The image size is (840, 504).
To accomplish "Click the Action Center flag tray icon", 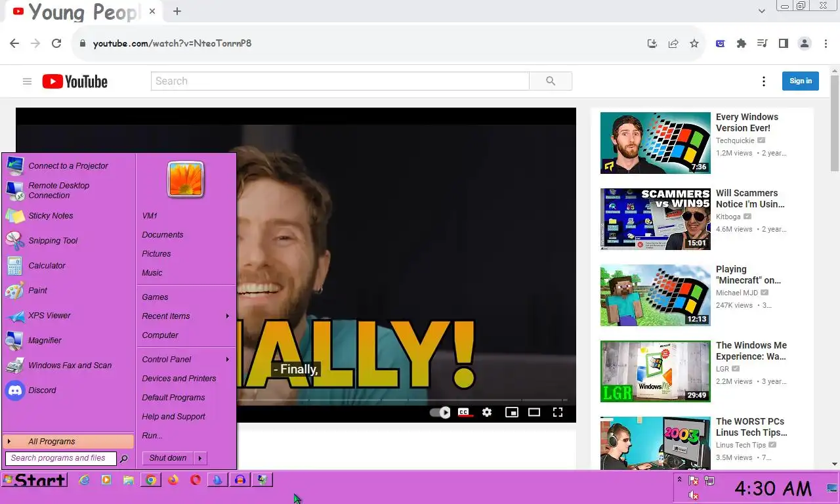I will coord(693,481).
